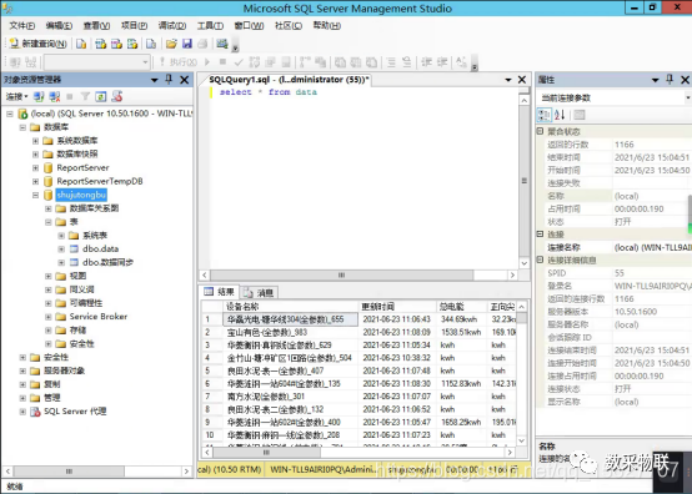Click the Alphabetical A-Z sort icon in Properties
Viewport: 693px width, 495px height.
tap(560, 115)
